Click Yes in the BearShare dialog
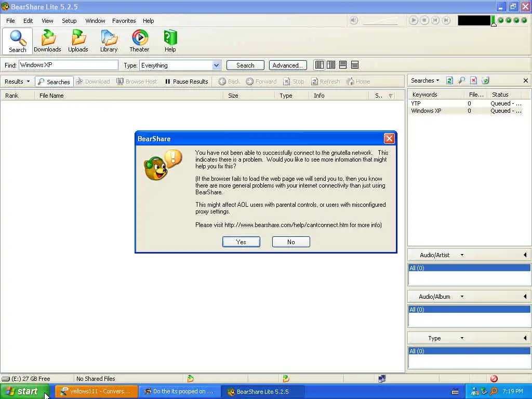This screenshot has height=399, width=532. 241,242
